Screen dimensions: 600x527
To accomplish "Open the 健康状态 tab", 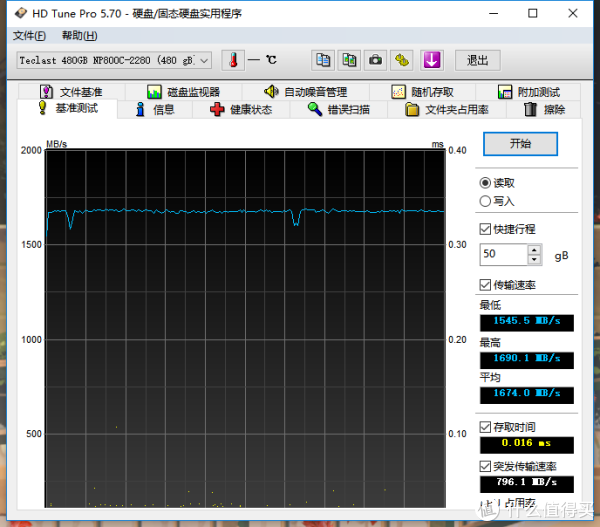I will pos(241,110).
